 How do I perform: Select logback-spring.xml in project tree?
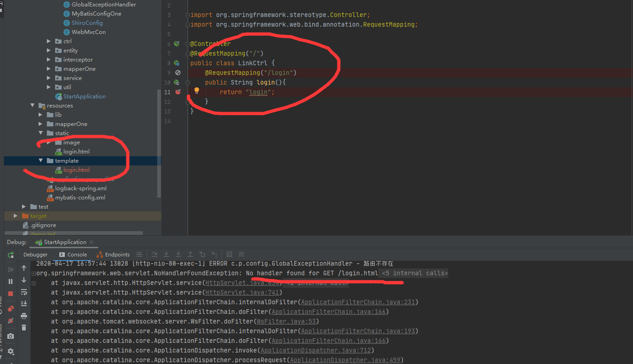(x=80, y=188)
